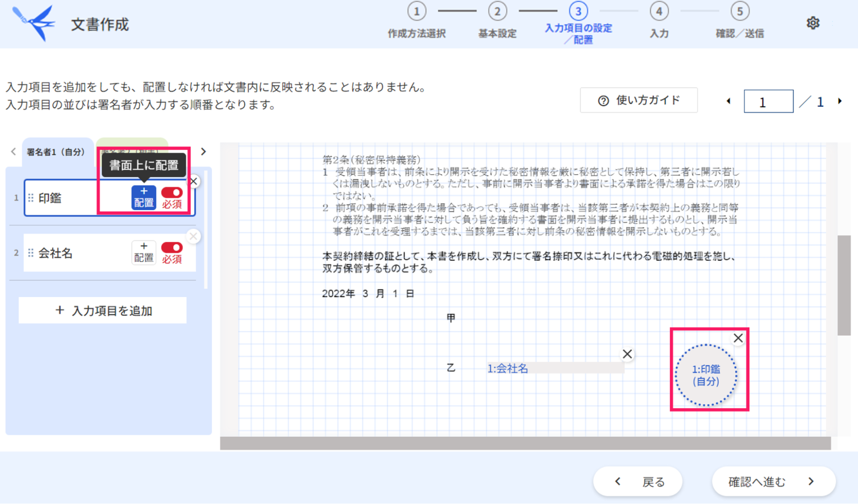This screenshot has width=858, height=504.
Task: Click 入力項目を追加 button
Action: click(x=103, y=311)
